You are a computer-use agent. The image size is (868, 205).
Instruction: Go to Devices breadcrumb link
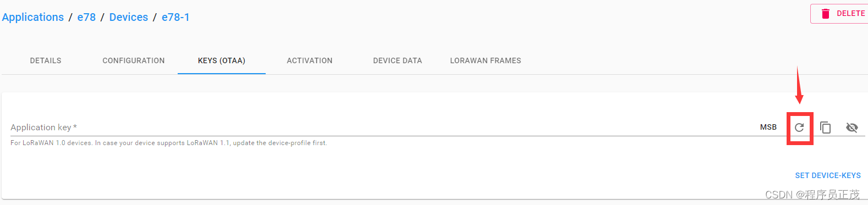(129, 17)
